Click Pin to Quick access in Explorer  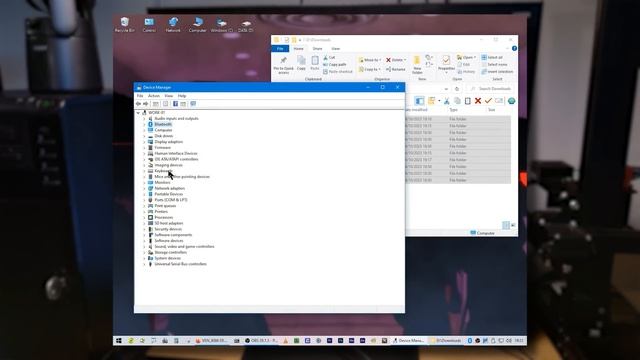(283, 65)
